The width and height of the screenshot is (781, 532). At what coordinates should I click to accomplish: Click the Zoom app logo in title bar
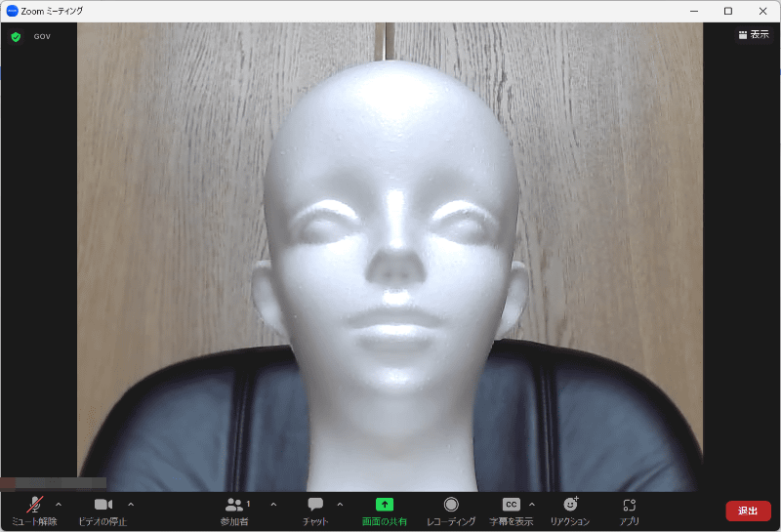tap(12, 11)
